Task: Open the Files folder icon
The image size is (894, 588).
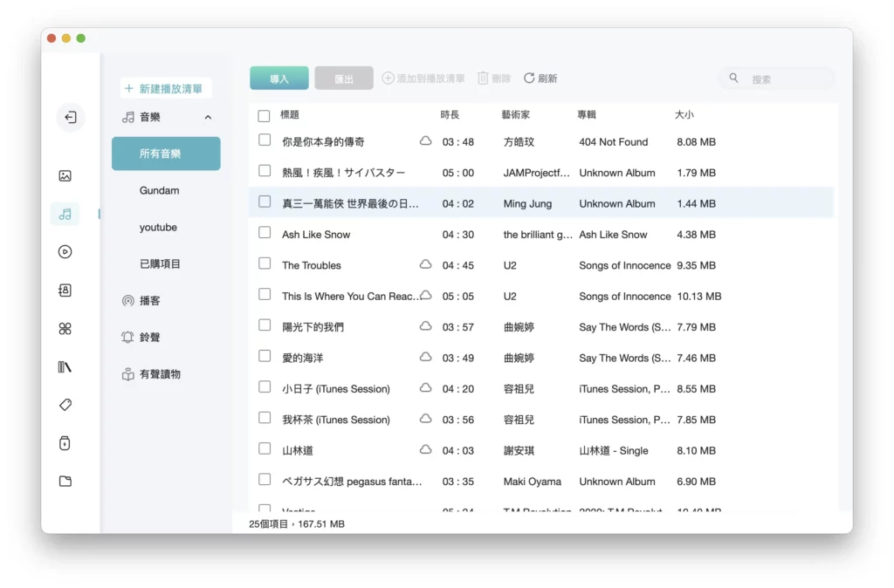Action: [x=65, y=482]
